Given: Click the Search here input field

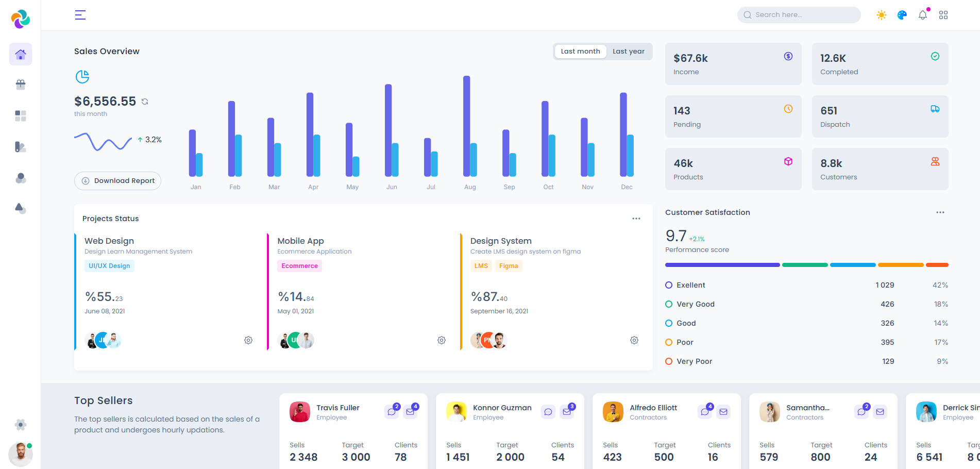Looking at the screenshot, I should pyautogui.click(x=798, y=14).
